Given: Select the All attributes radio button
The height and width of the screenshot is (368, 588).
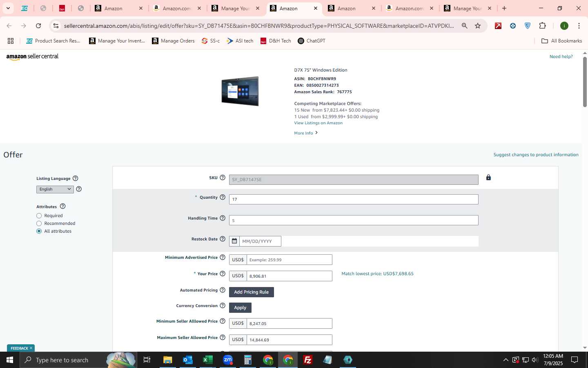Looking at the screenshot, I should 39,231.
